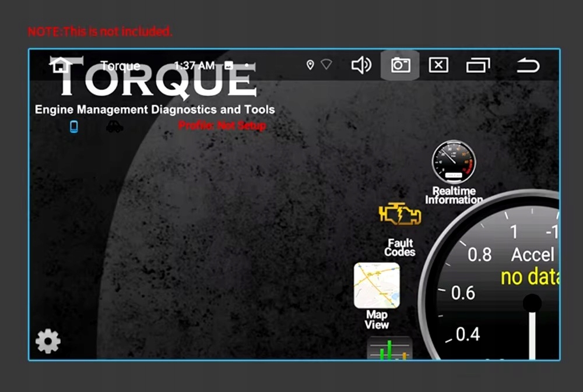Viewport: 583px width, 392px height.
Task: Tap the Wi-Fi signal icon
Action: point(326,64)
